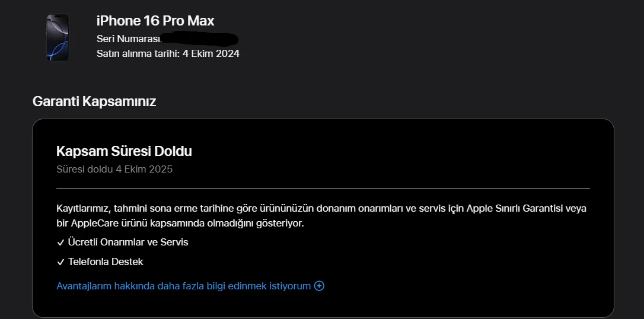
Task: Click the horizontal divider line in coverage card
Action: point(323,189)
